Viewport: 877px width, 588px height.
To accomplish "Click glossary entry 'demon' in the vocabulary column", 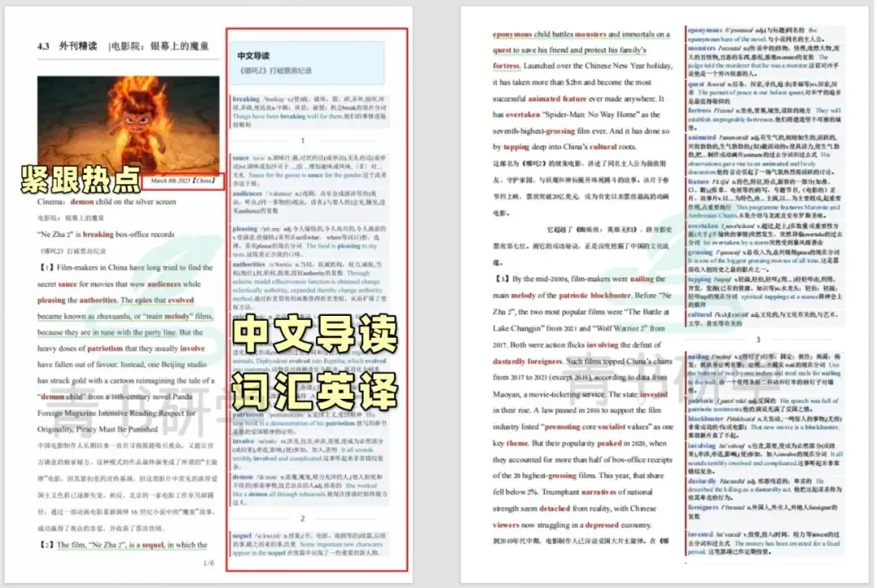I will click(243, 477).
